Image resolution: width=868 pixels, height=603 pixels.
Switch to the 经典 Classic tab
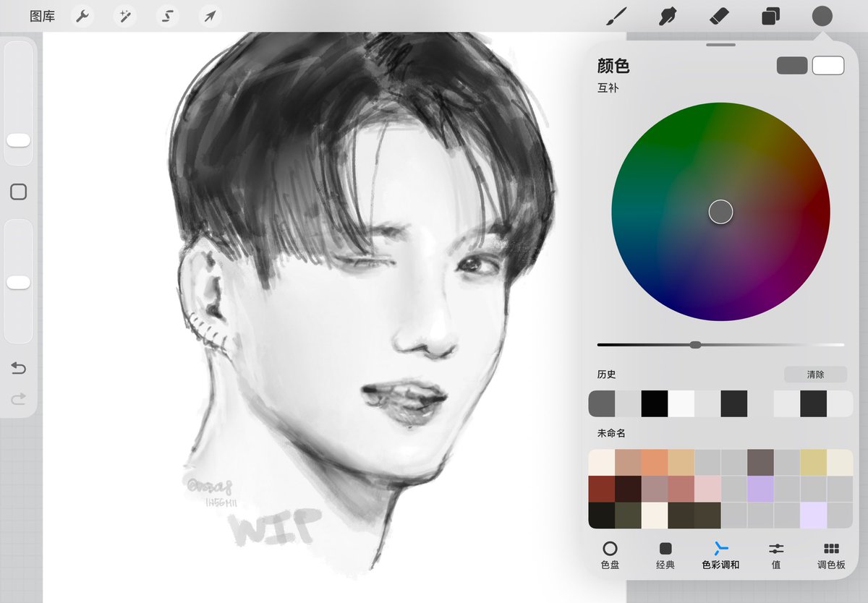click(x=665, y=555)
